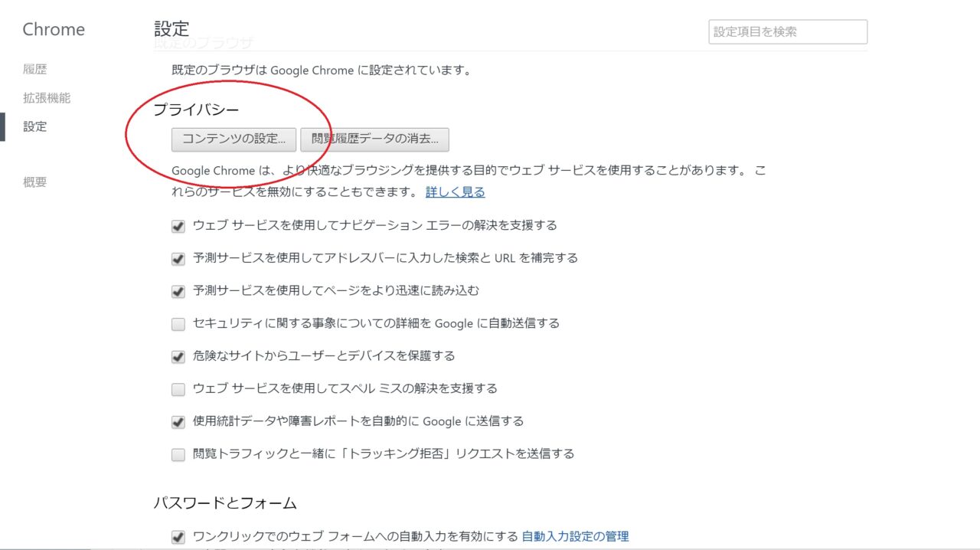Open the 詳しく見る link
980x550 pixels.
point(455,192)
